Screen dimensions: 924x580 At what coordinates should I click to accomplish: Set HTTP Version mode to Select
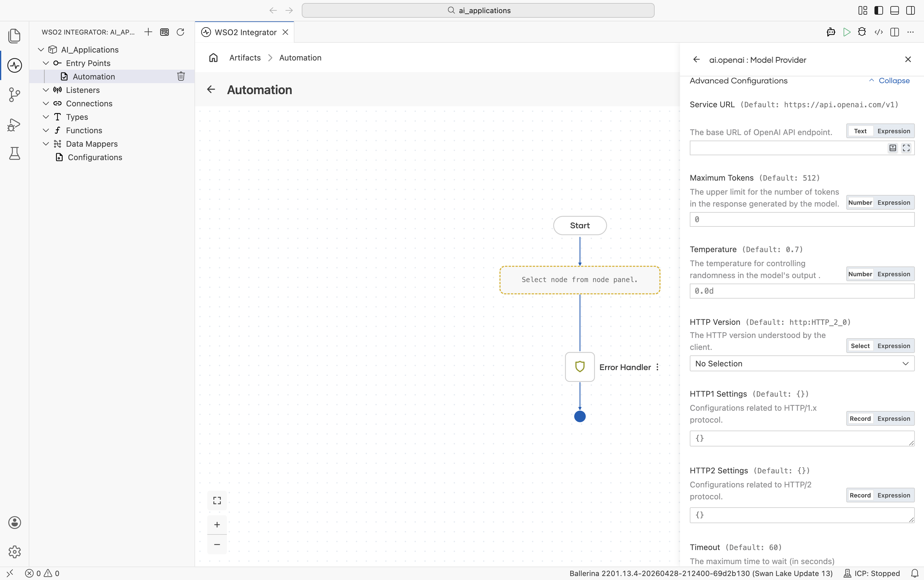[x=860, y=346]
